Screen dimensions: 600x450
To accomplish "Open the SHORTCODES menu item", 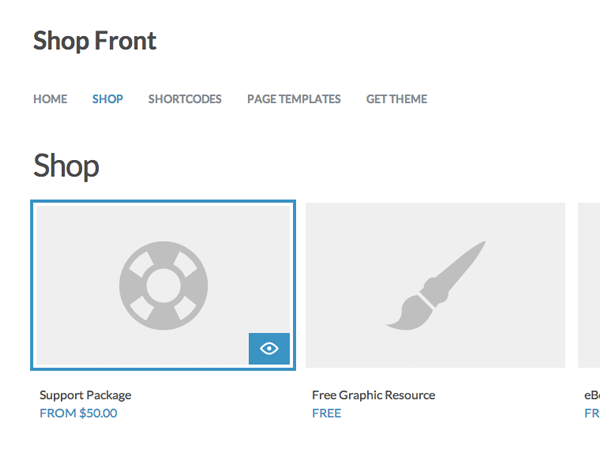I will [185, 99].
